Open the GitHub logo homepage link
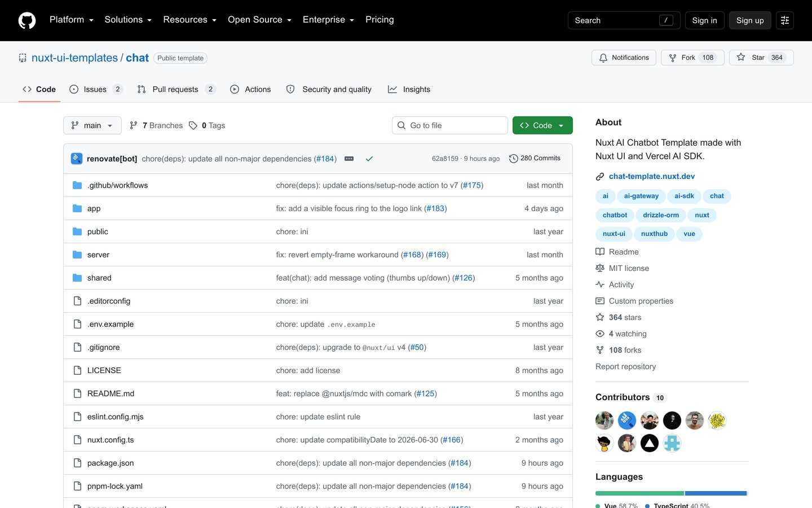Viewport: 812px width, 508px height. tap(27, 20)
